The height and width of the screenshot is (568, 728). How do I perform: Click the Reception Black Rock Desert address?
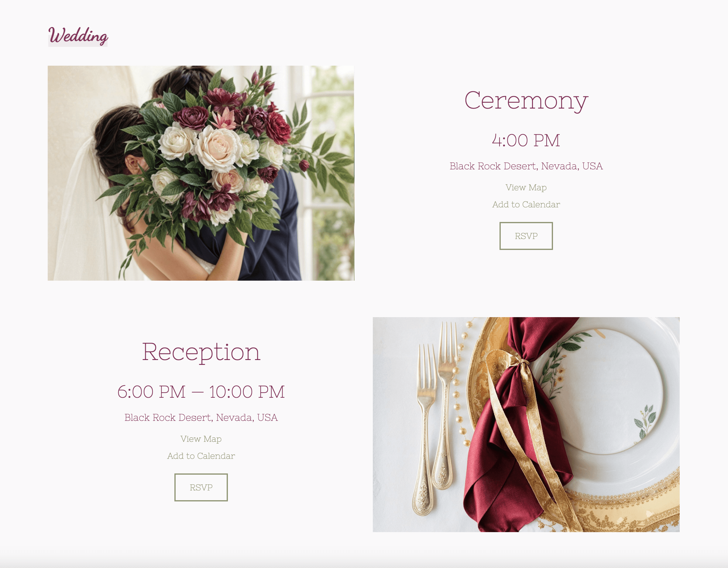pyautogui.click(x=201, y=417)
